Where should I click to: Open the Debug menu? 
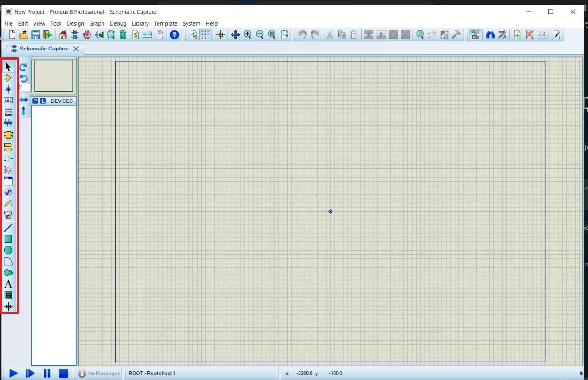(118, 23)
